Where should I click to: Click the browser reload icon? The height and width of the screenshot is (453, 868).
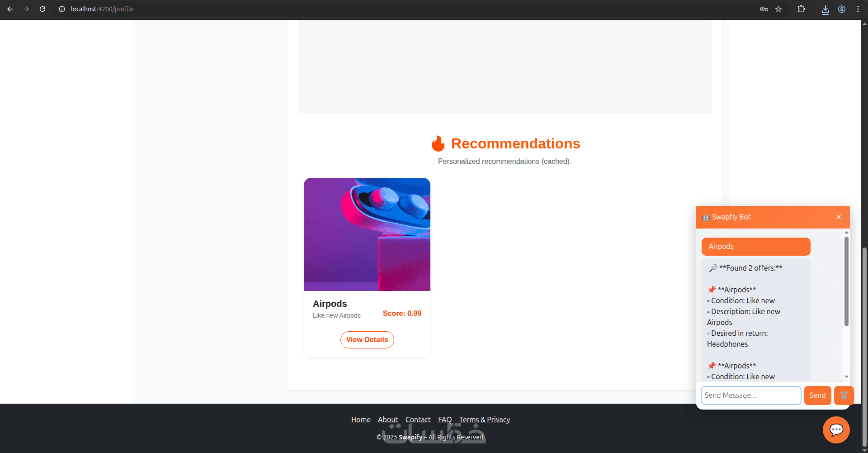42,9
